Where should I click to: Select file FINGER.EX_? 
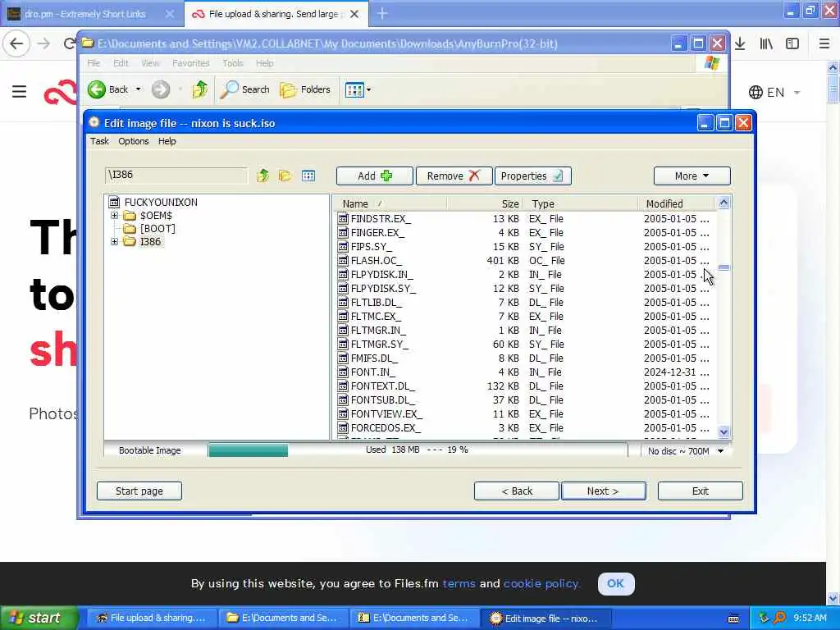(377, 232)
